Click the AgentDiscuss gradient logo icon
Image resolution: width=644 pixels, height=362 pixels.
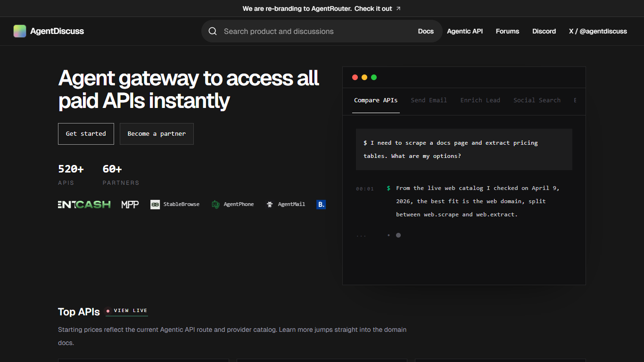(20, 31)
